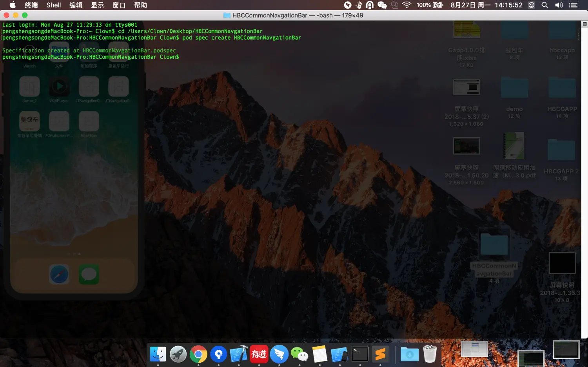Zoom Terminal window with the green button

pos(25,15)
